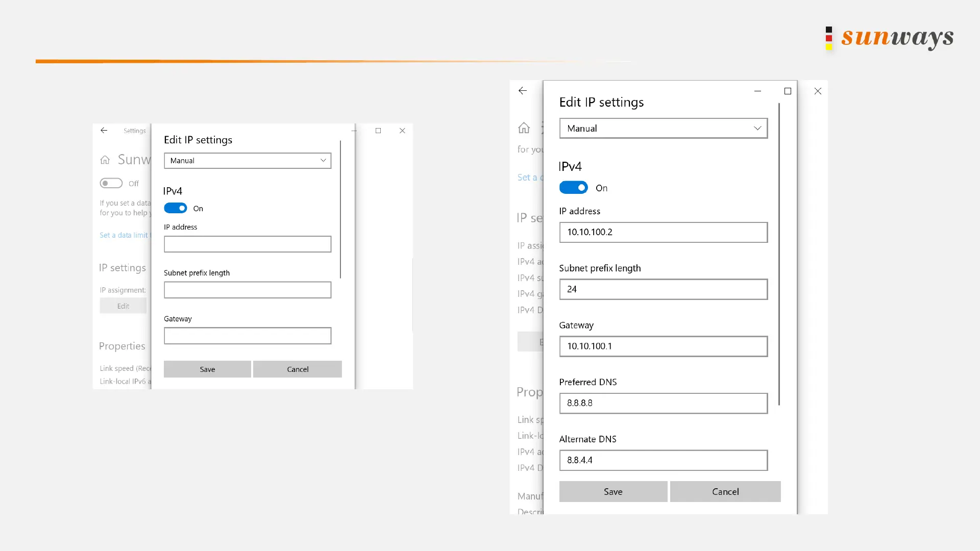Disable IPv4 switch in right dialog
The width and height of the screenshot is (980, 551).
573,188
